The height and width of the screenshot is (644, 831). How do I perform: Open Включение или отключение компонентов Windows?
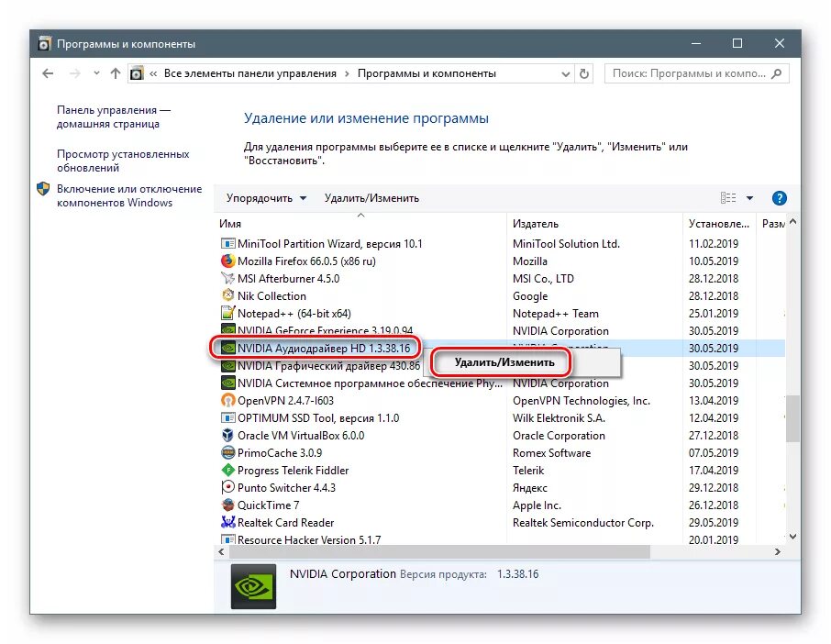(x=129, y=195)
